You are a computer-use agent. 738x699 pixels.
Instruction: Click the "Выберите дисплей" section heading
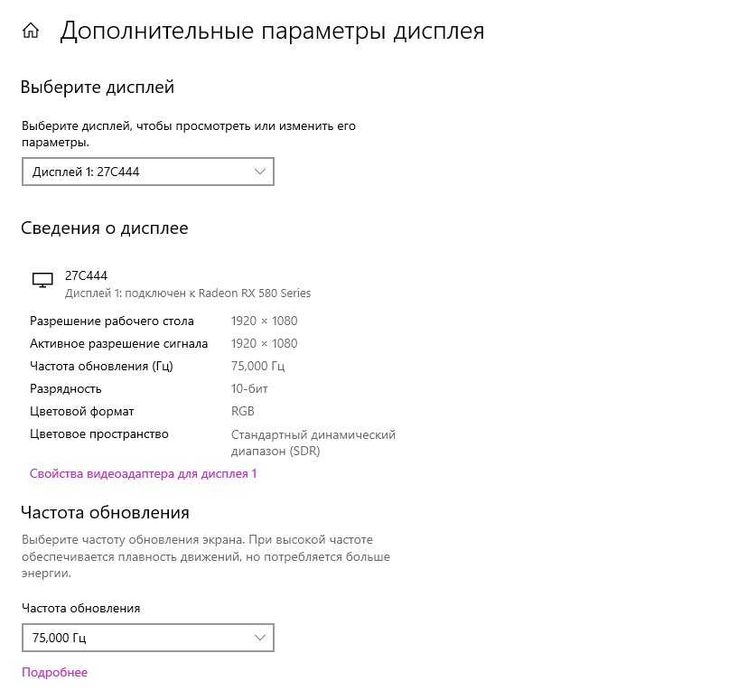(97, 87)
